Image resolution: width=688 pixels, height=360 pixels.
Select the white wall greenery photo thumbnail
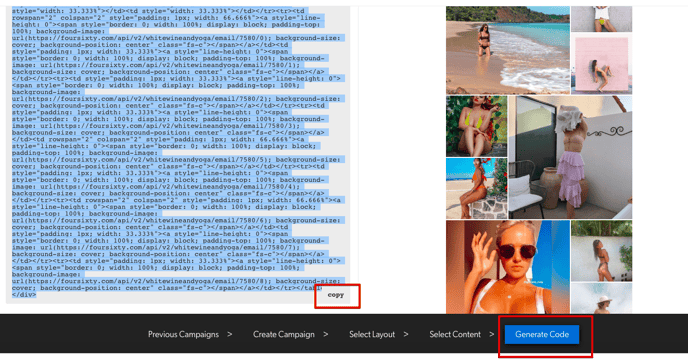[602, 251]
